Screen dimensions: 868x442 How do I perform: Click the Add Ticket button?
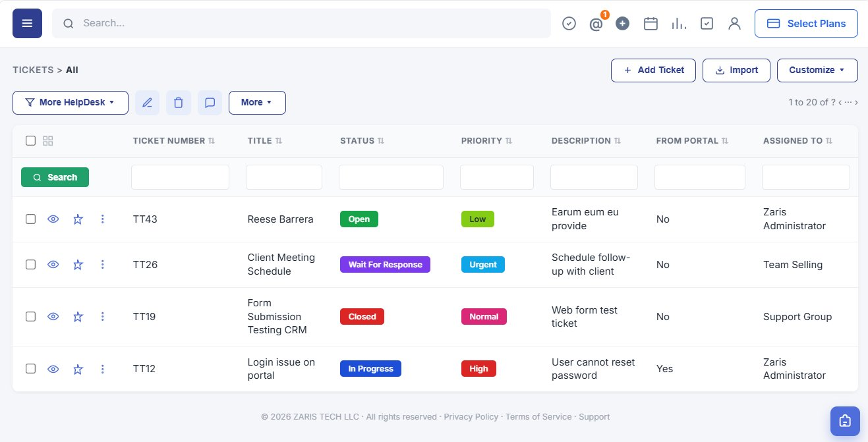click(x=653, y=70)
